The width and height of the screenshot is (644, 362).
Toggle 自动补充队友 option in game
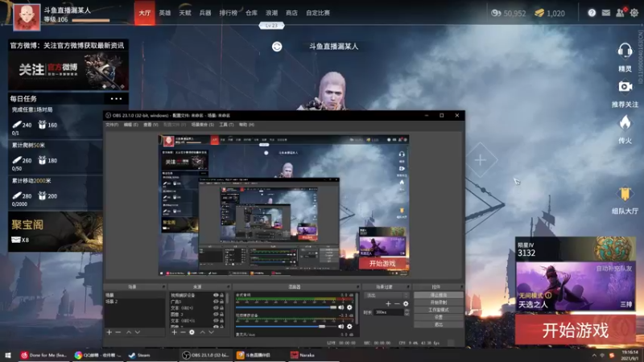(614, 269)
